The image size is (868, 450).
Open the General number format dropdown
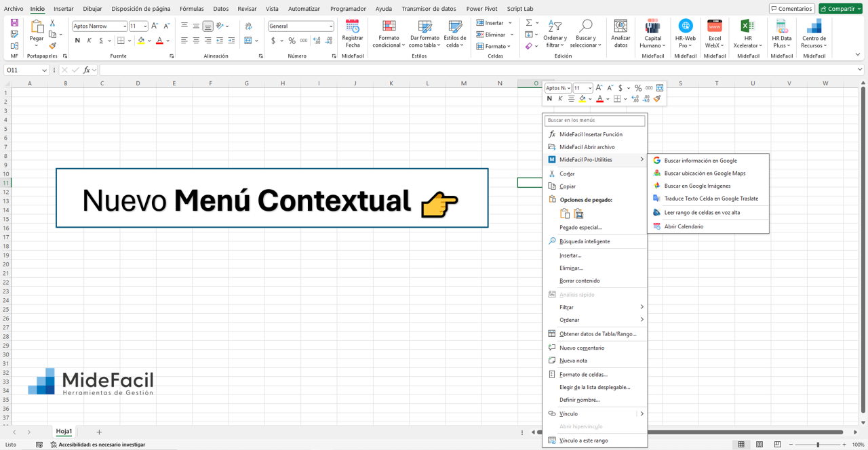click(300, 26)
